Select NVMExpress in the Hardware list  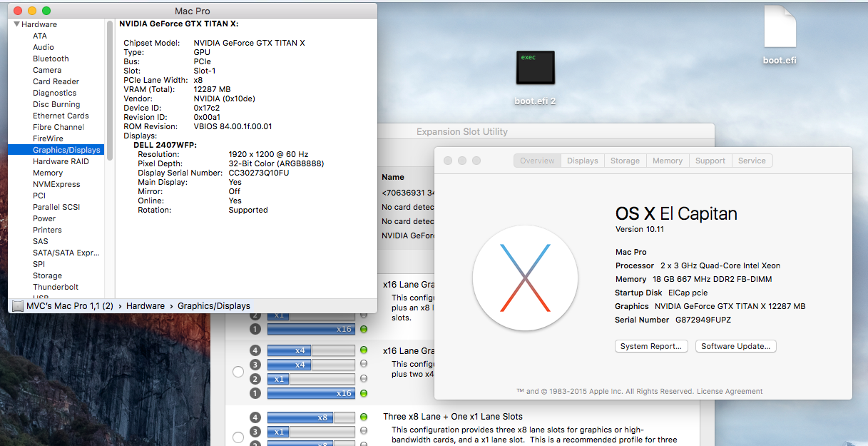click(x=56, y=184)
